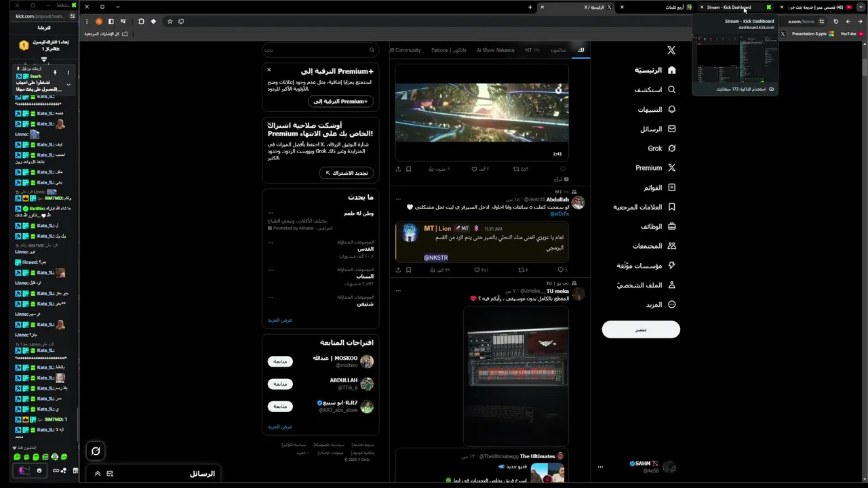This screenshot has width=868, height=488.
Task: Open the audio mixer image in TU moka tweet
Action: coord(516,375)
